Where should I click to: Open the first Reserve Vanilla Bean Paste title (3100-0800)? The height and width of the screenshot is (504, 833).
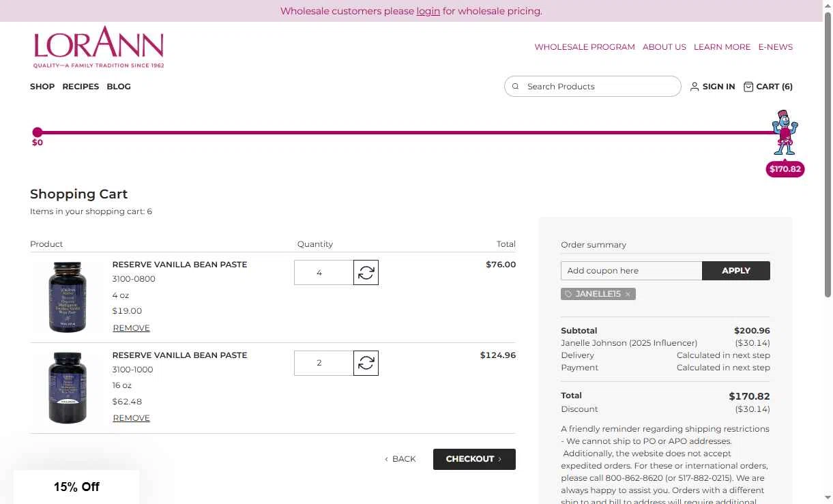click(x=179, y=265)
